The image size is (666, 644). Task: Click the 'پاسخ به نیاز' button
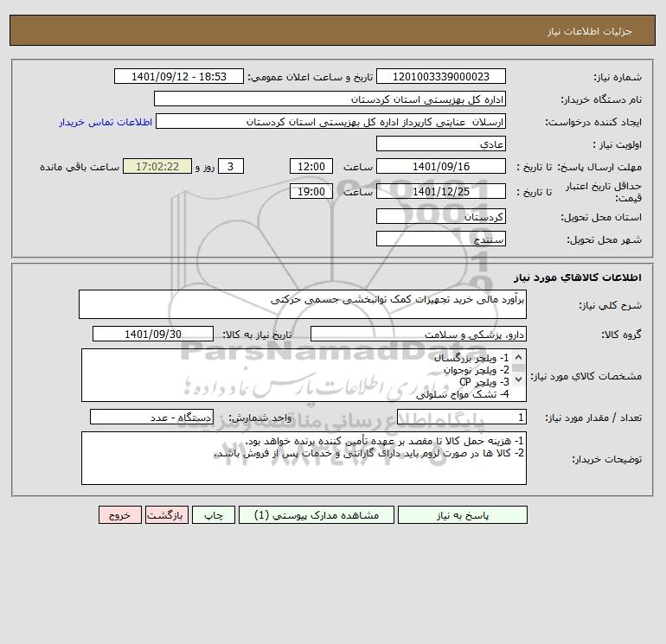[x=463, y=515]
